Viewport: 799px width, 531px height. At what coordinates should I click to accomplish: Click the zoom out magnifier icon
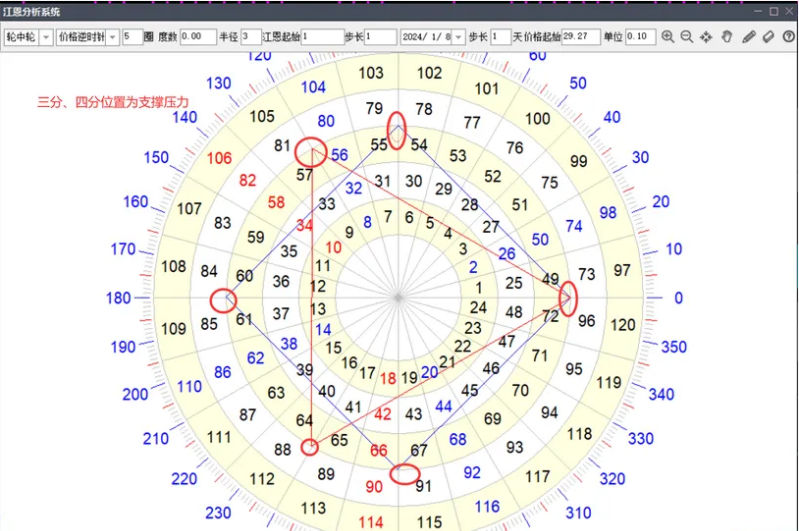click(x=687, y=37)
